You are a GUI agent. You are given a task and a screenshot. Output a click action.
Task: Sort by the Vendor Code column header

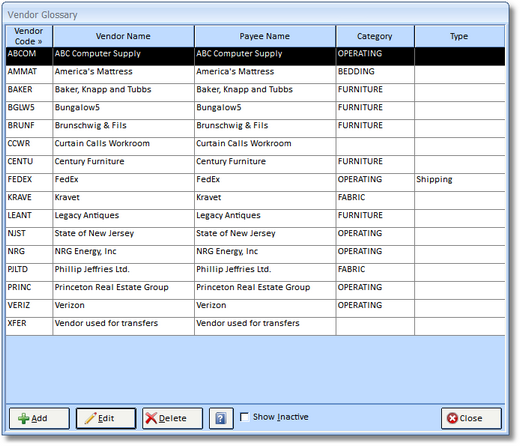pyautogui.click(x=29, y=36)
